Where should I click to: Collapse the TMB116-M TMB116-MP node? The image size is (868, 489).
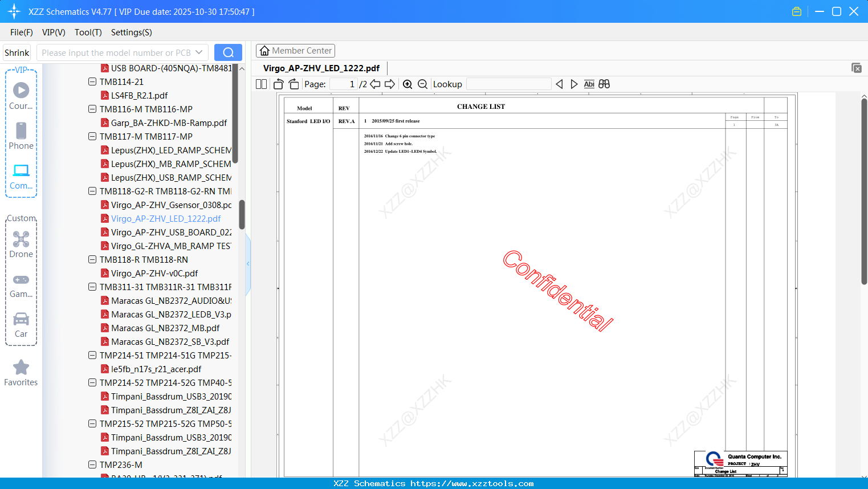(x=92, y=109)
